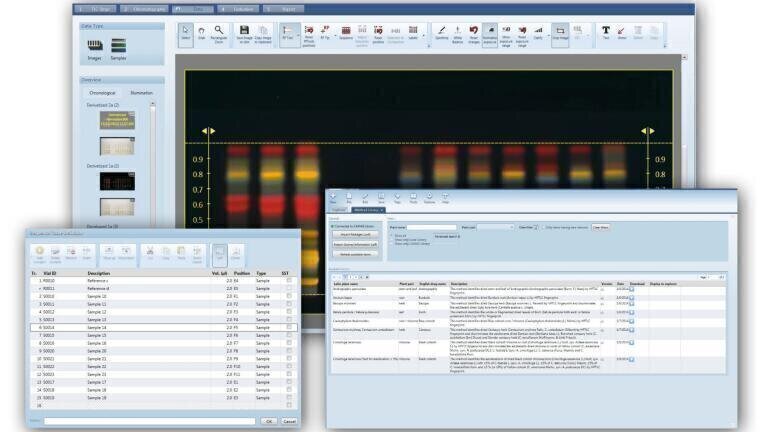768x432 pixels.
Task: Select the 'Sample 14' table row
Action: (x=164, y=328)
